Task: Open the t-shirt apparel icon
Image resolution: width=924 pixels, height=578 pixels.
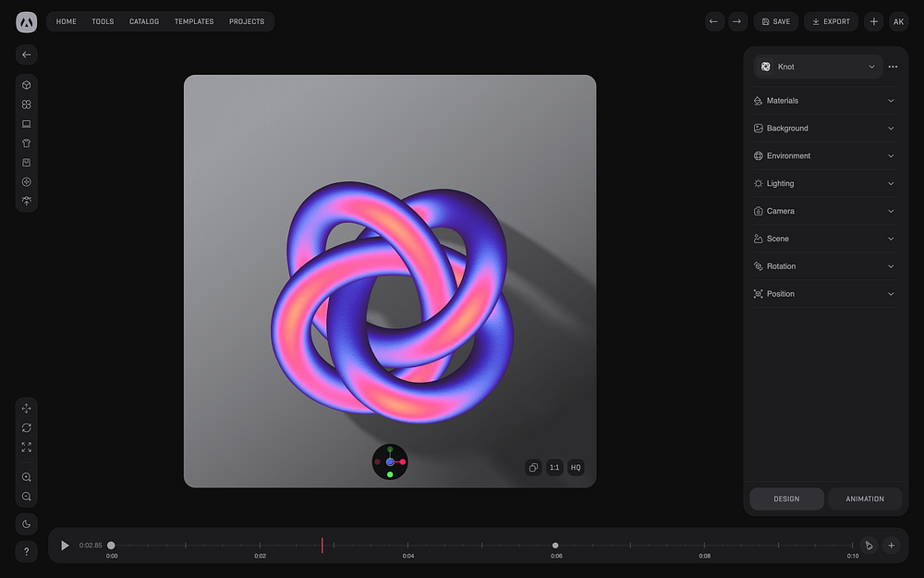Action: (x=27, y=143)
